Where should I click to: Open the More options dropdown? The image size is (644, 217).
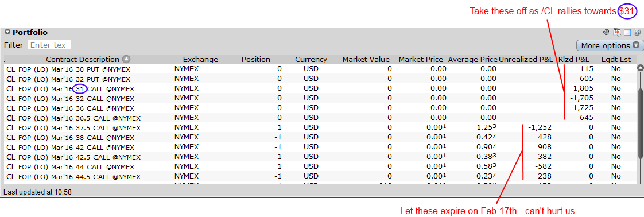[x=610, y=45]
